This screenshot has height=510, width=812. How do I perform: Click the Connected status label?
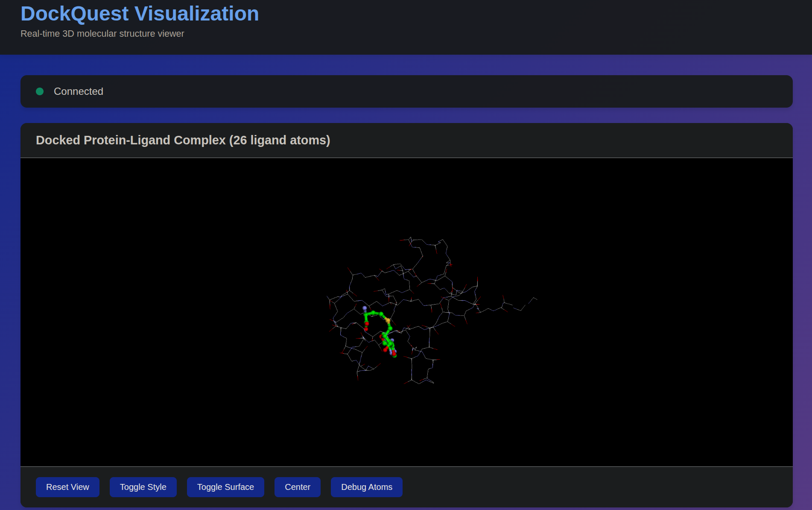point(79,91)
